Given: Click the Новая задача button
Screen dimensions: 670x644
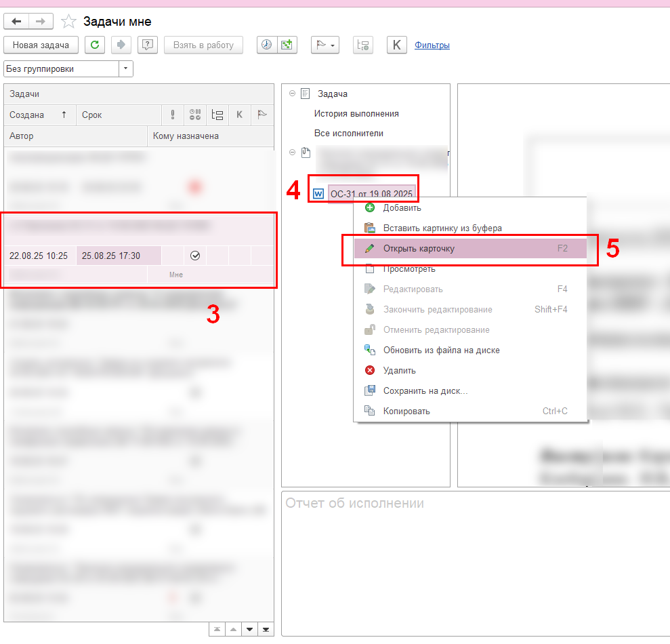Looking at the screenshot, I should click(41, 45).
